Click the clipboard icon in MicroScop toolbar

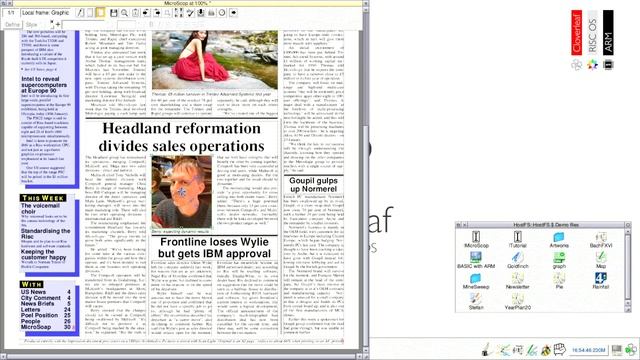click(135, 13)
